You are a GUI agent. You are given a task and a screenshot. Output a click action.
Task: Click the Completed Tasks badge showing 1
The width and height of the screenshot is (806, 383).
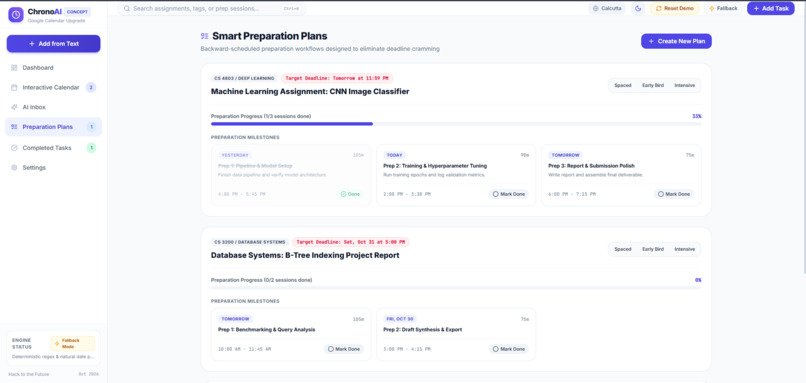(x=91, y=148)
